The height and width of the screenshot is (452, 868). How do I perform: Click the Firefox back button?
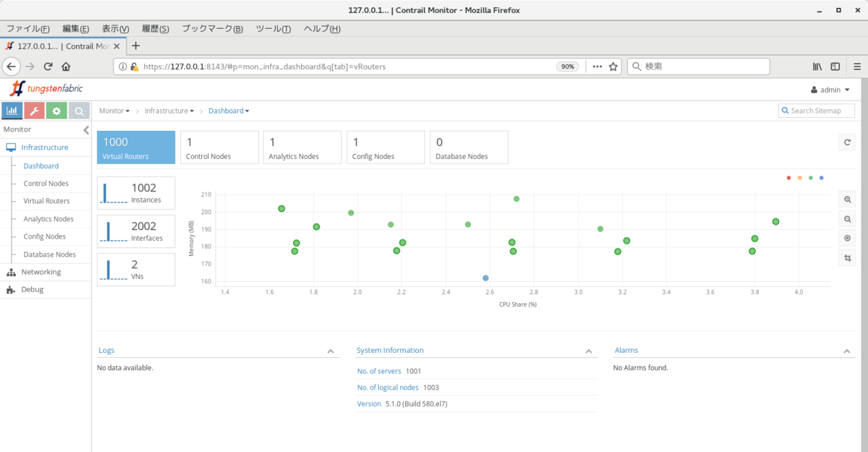[11, 66]
